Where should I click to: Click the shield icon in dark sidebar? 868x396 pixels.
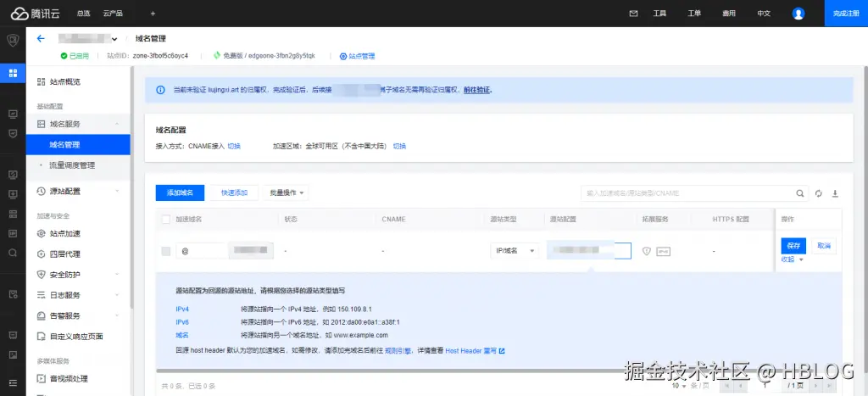(x=13, y=41)
